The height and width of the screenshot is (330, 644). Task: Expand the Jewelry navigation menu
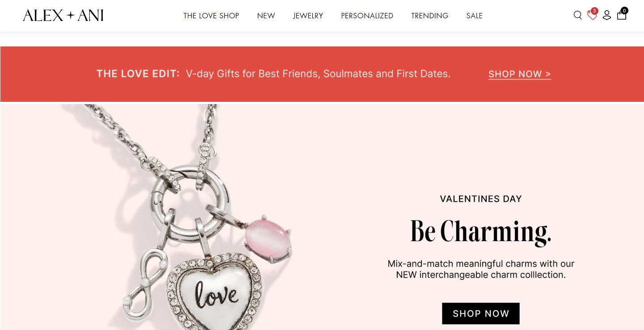[x=308, y=16]
